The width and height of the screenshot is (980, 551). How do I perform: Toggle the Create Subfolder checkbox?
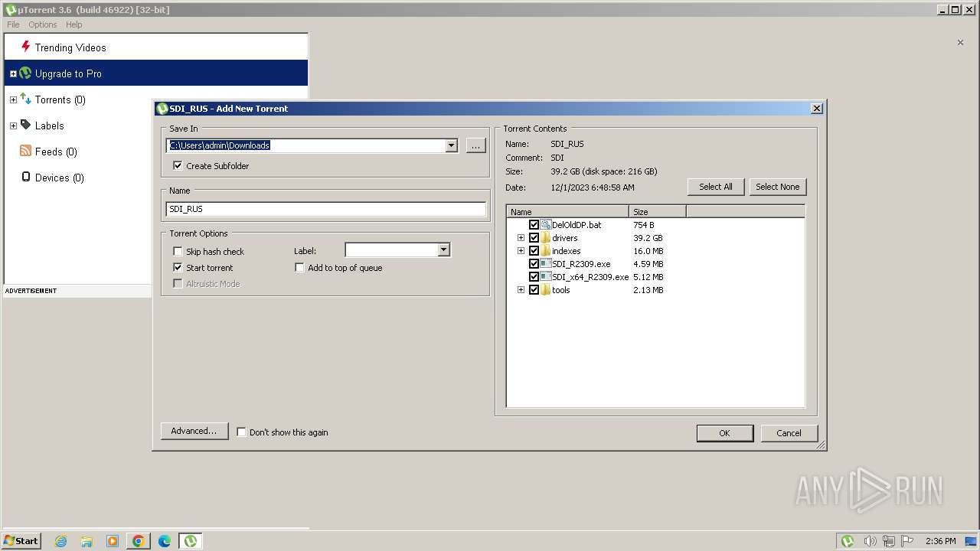178,165
